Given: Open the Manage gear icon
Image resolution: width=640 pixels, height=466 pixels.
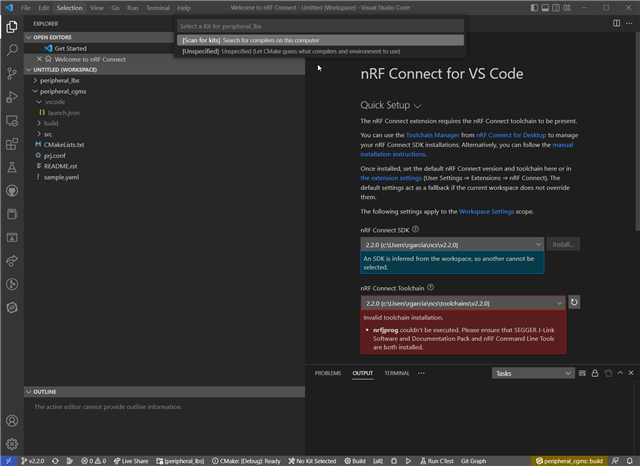Looking at the screenshot, I should click(x=12, y=444).
